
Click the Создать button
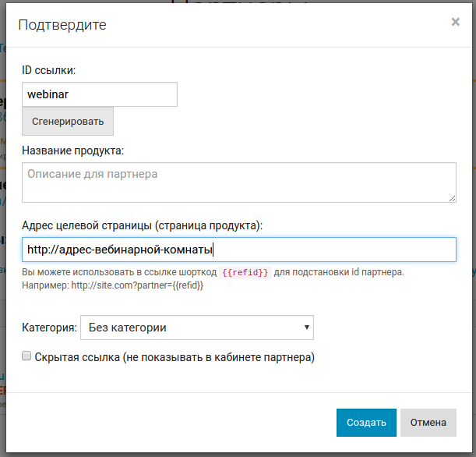366,423
